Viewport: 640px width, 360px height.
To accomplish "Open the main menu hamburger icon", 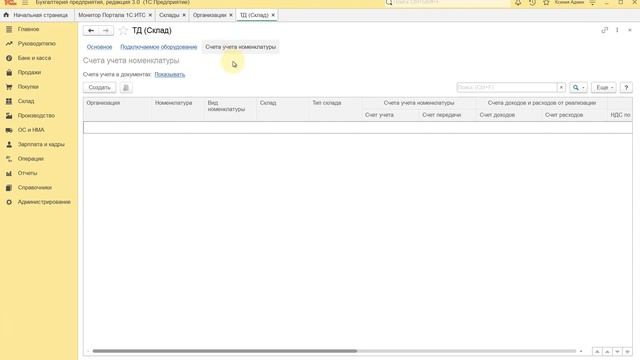I will click(25, 2).
